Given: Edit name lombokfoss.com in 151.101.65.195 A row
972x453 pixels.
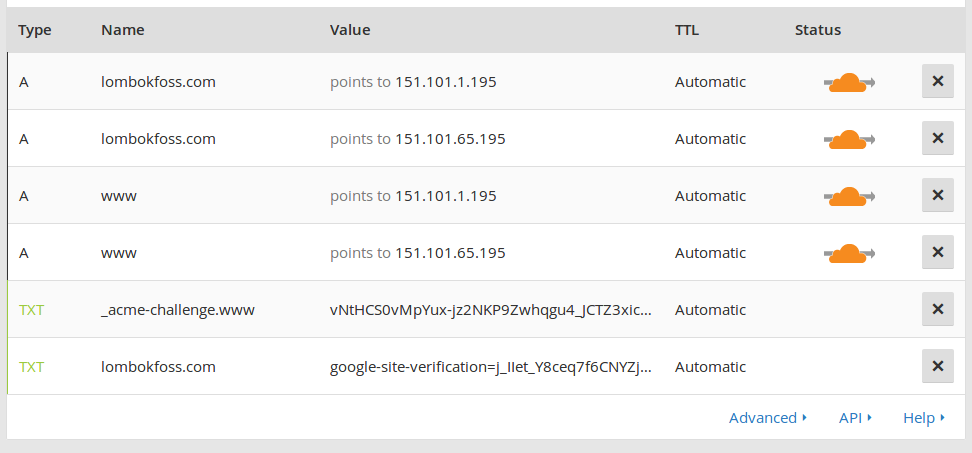Looking at the screenshot, I should (x=158, y=139).
